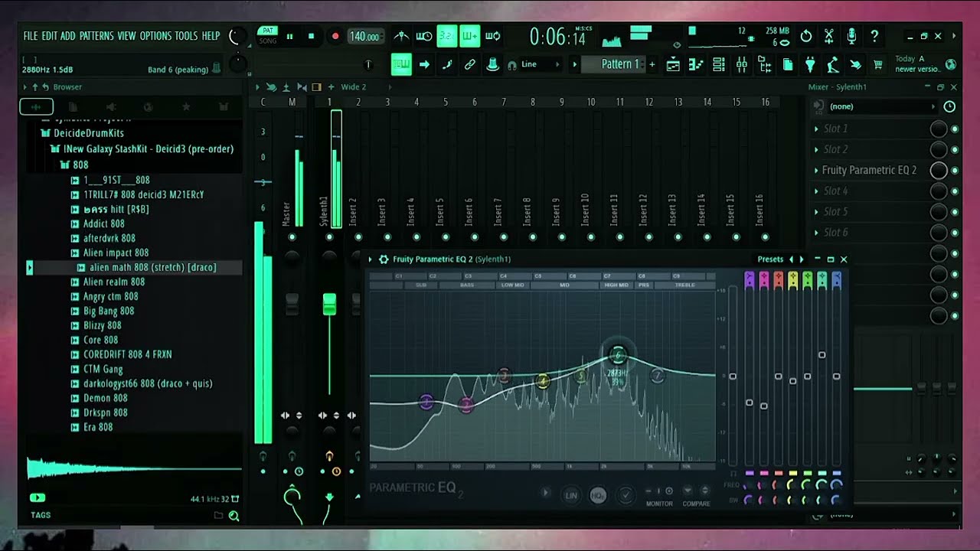Open the Line snap dropdown
This screenshot has height=551, width=980.
click(540, 64)
